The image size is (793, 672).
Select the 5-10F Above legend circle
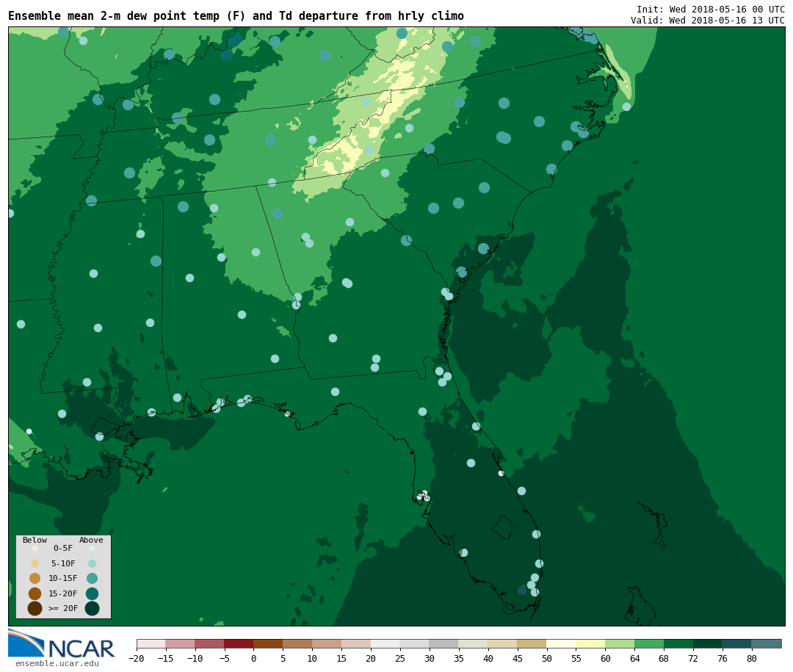point(92,563)
